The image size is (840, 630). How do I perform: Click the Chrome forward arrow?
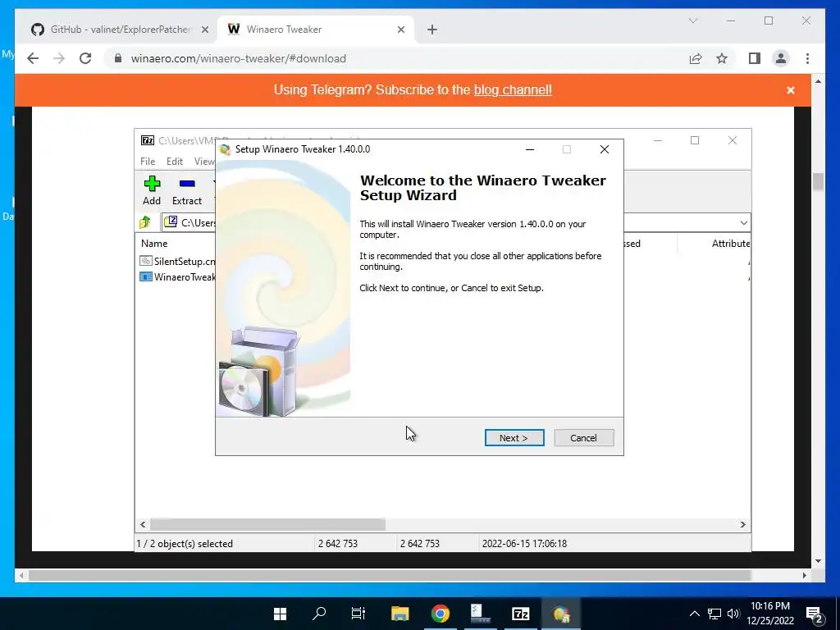pyautogui.click(x=59, y=58)
